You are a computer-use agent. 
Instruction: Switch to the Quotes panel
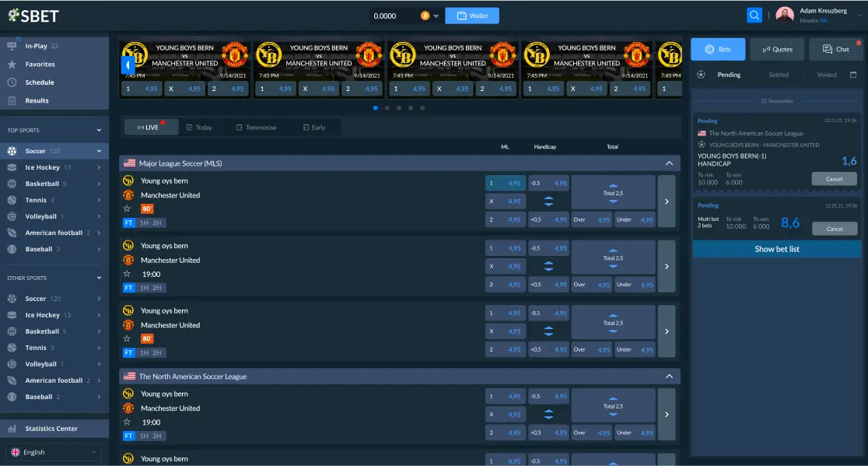[x=778, y=48]
